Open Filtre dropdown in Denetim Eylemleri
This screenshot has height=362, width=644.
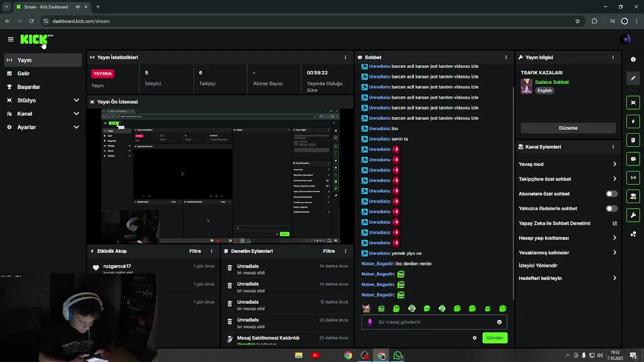click(329, 251)
